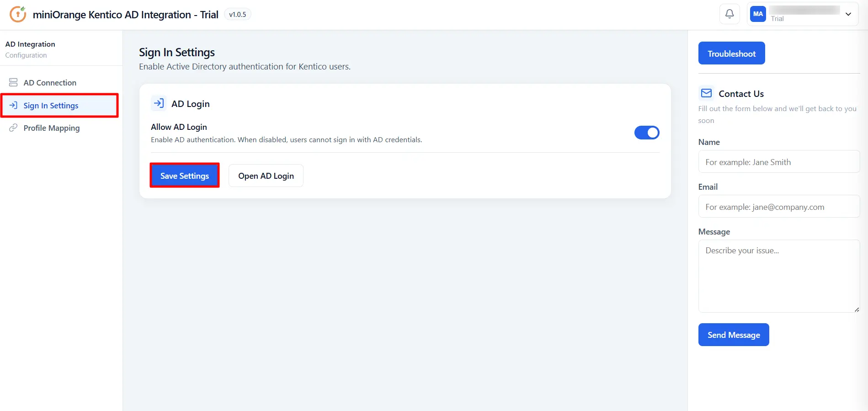868x411 pixels.
Task: Click the Contact Us envelope icon
Action: coord(707,93)
